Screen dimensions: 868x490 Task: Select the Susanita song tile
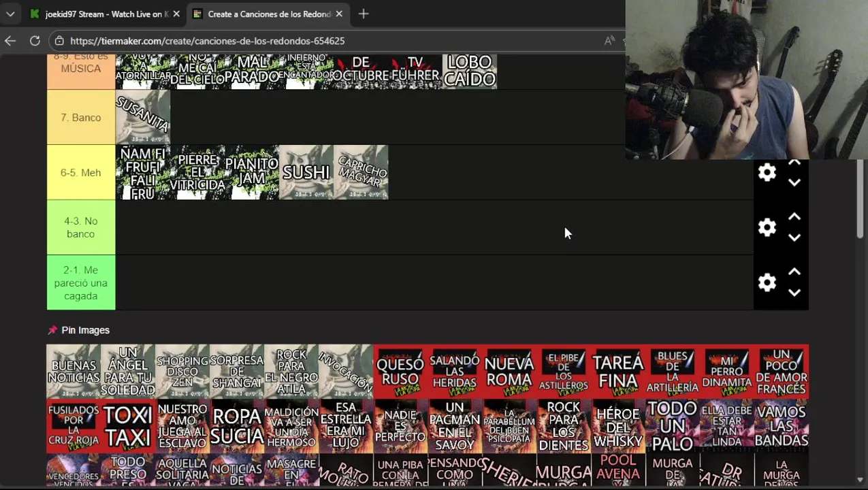(x=143, y=117)
